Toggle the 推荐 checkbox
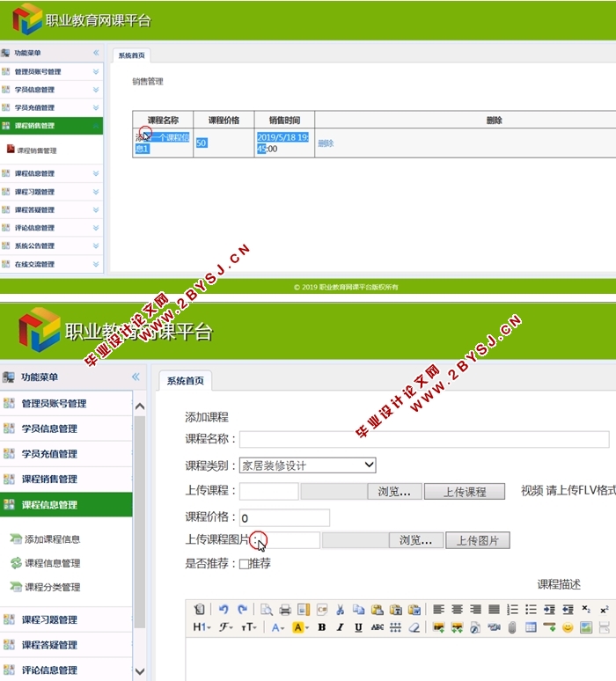 tap(244, 564)
